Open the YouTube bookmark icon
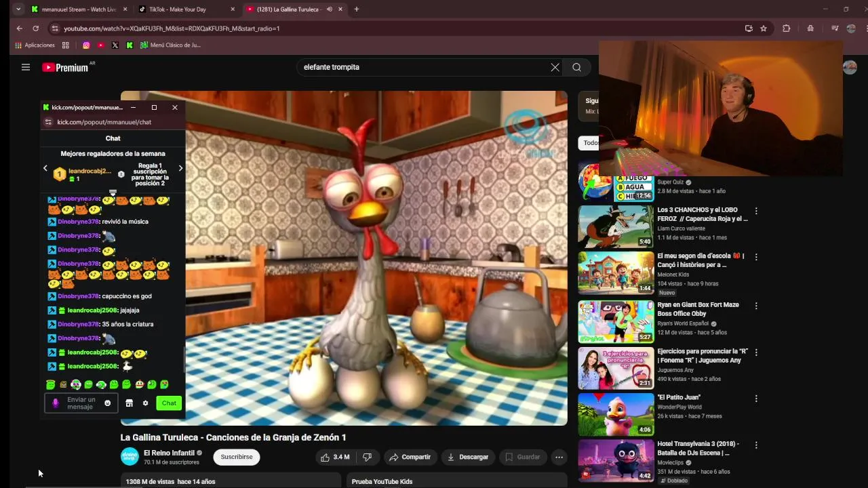Screen dimensions: 868x488 click(x=100, y=45)
